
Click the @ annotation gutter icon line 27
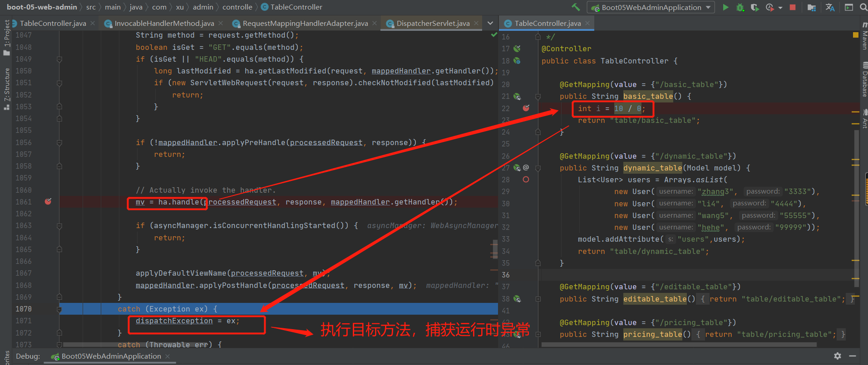tap(526, 167)
